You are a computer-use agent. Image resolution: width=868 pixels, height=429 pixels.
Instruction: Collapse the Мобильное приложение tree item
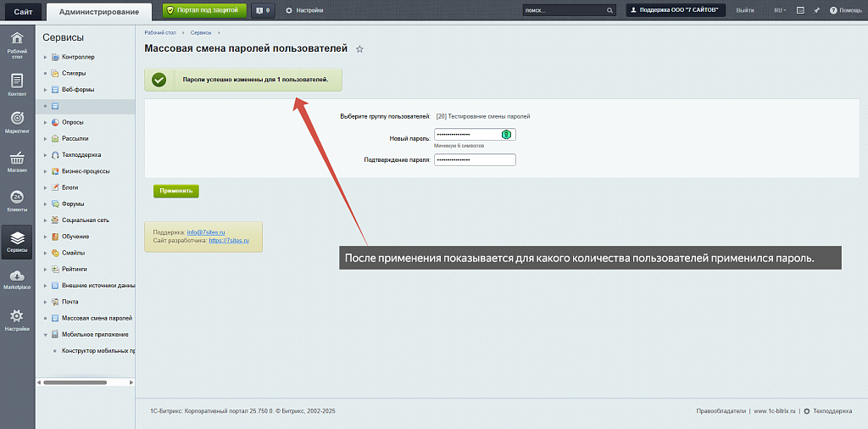click(x=45, y=335)
